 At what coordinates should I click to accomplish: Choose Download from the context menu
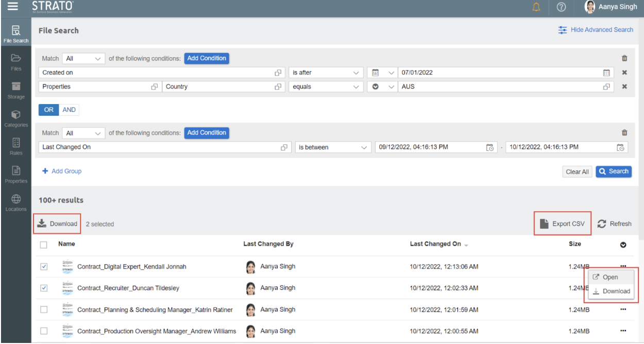(x=612, y=291)
